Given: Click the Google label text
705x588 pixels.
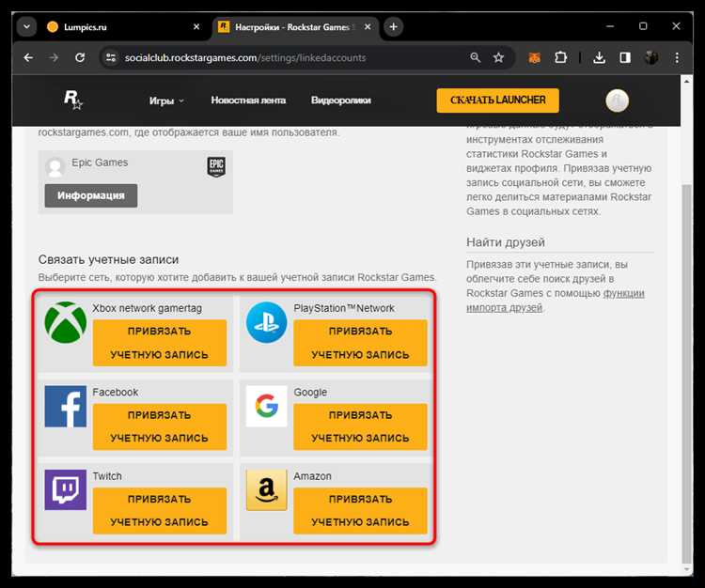Looking at the screenshot, I should point(310,392).
